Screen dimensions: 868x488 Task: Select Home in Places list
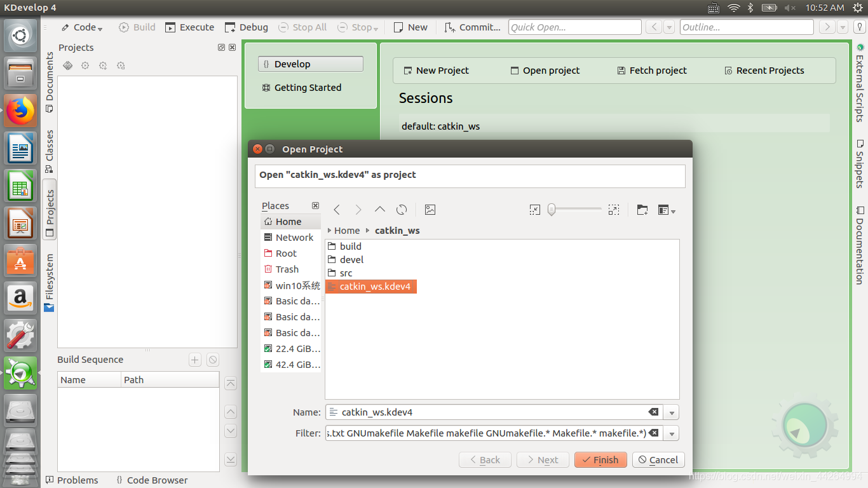[290, 222]
